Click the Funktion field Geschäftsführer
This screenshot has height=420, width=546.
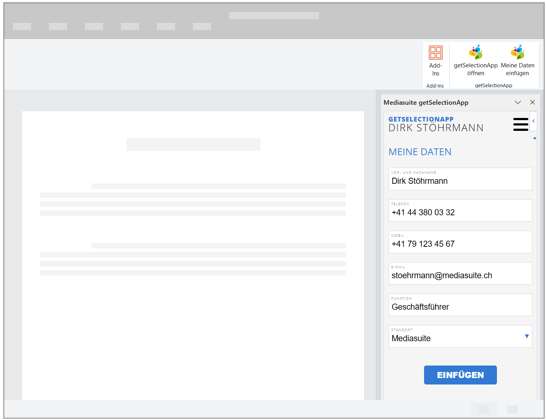(460, 305)
